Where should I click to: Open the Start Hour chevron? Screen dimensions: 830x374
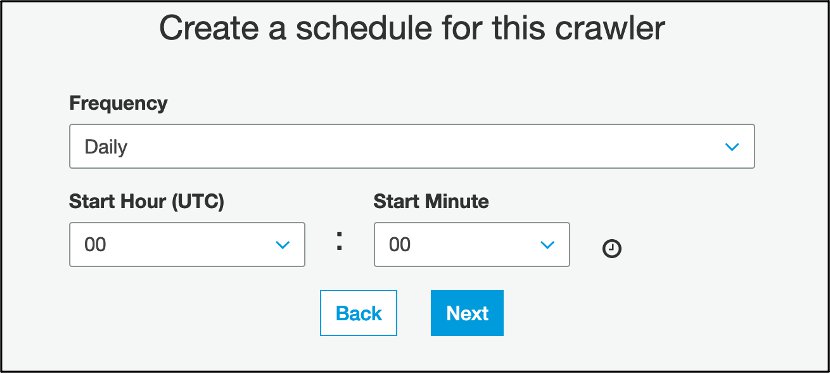[283, 244]
